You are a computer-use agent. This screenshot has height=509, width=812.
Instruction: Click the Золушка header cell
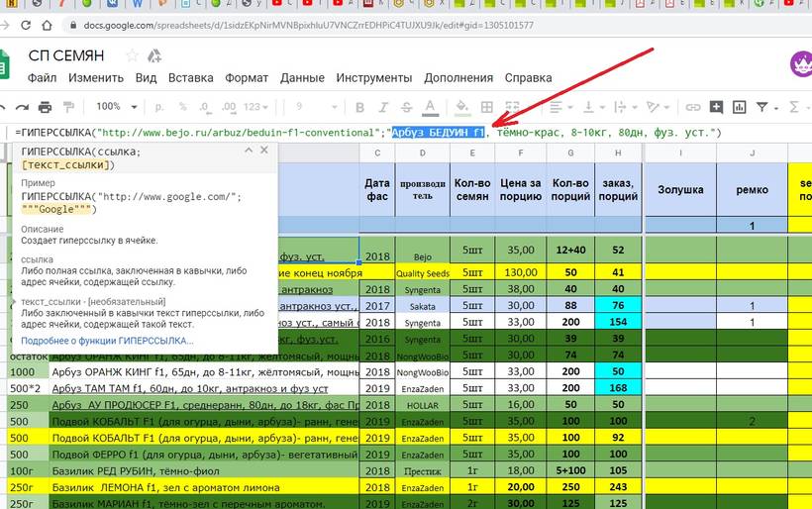[680, 190]
